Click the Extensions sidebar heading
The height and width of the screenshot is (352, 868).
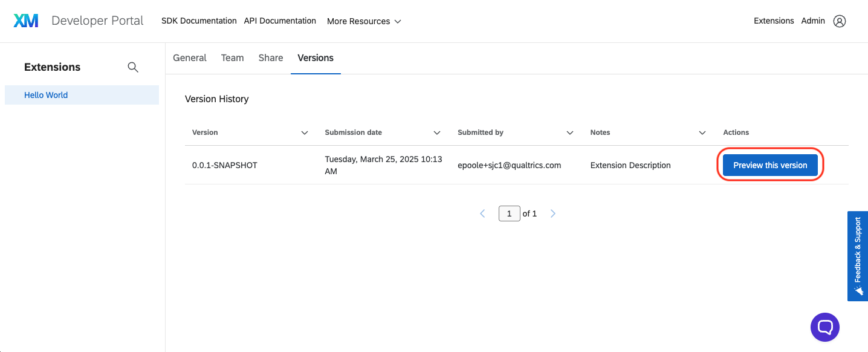tap(52, 67)
